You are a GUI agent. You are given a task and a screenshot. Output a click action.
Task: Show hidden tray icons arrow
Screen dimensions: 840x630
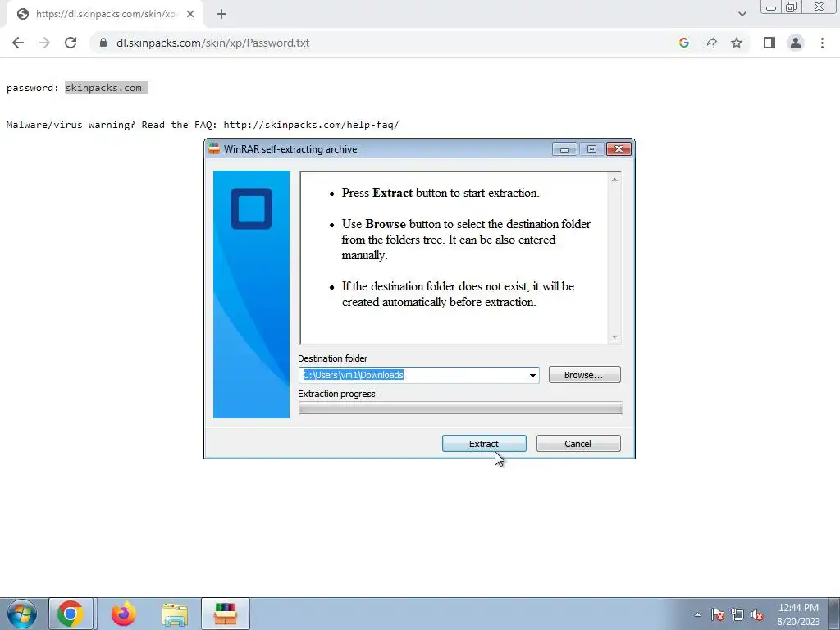coord(697,614)
